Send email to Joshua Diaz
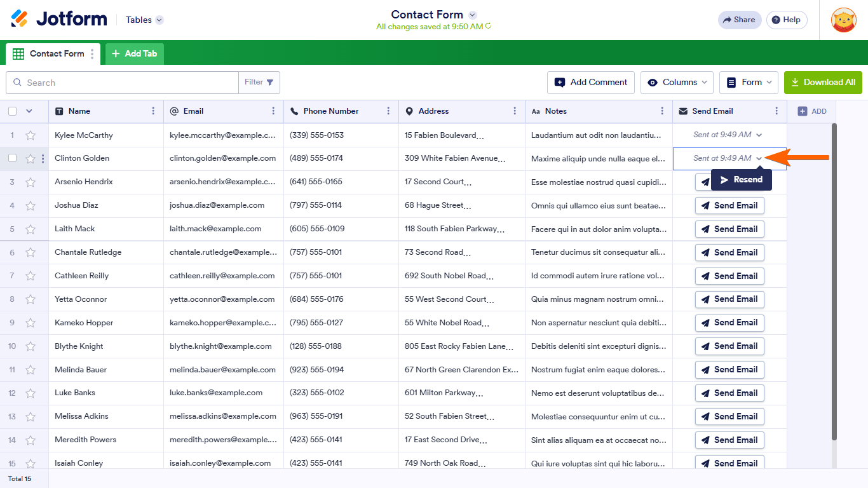Image resolution: width=868 pixels, height=488 pixels. (729, 206)
